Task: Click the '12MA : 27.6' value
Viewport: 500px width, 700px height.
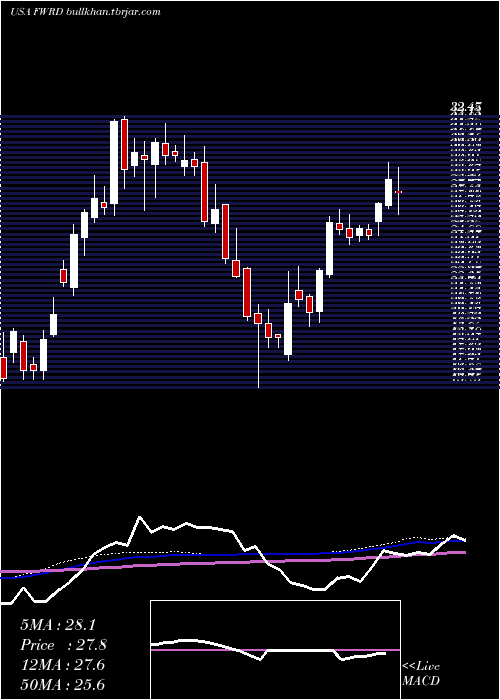Action: coord(62,665)
